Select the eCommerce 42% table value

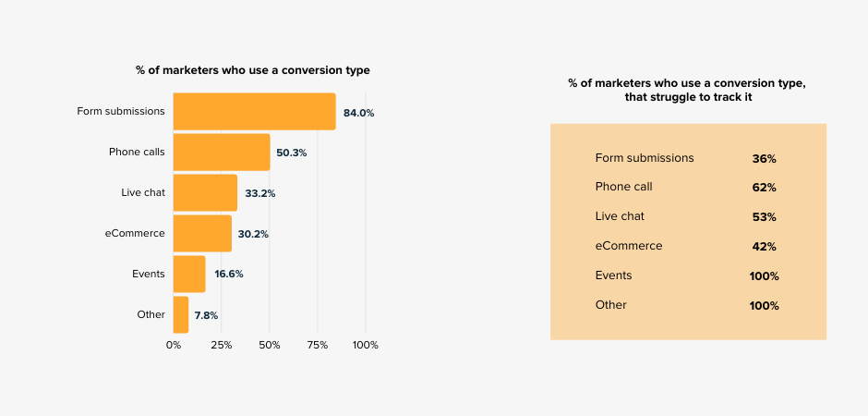[x=764, y=247]
